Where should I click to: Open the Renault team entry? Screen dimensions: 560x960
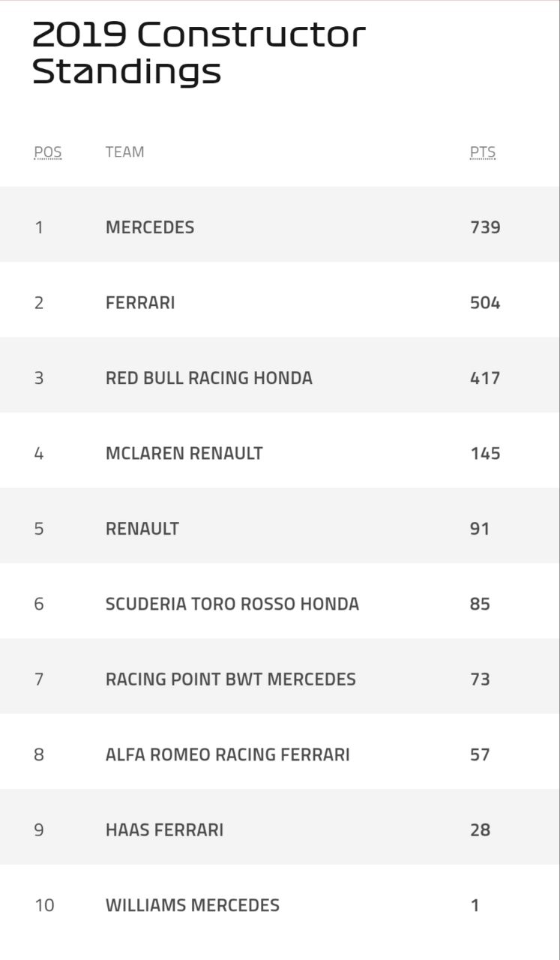(142, 529)
